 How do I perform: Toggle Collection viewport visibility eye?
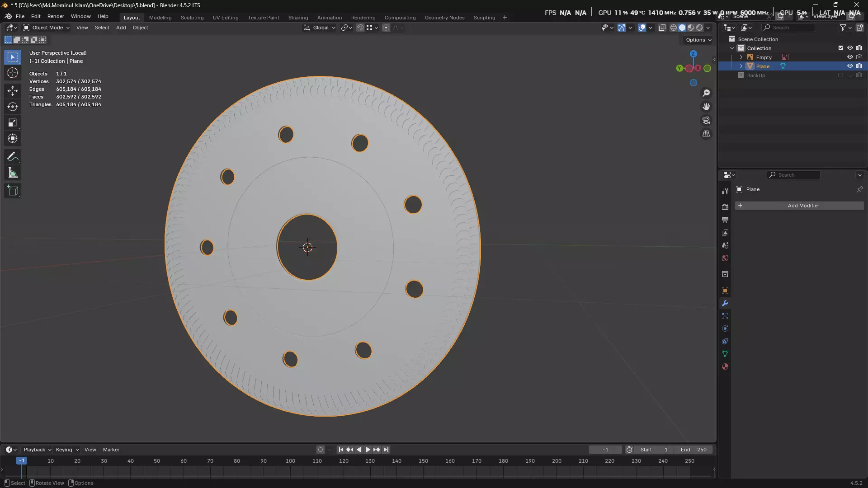pyautogui.click(x=850, y=48)
